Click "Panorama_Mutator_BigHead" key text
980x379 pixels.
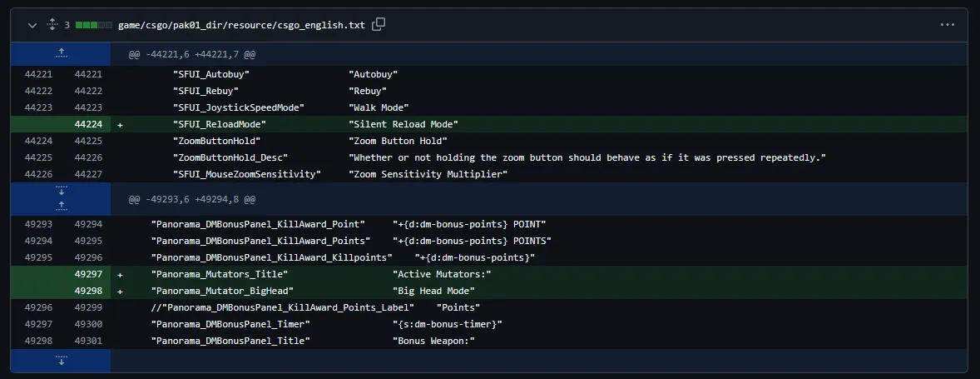click(222, 291)
